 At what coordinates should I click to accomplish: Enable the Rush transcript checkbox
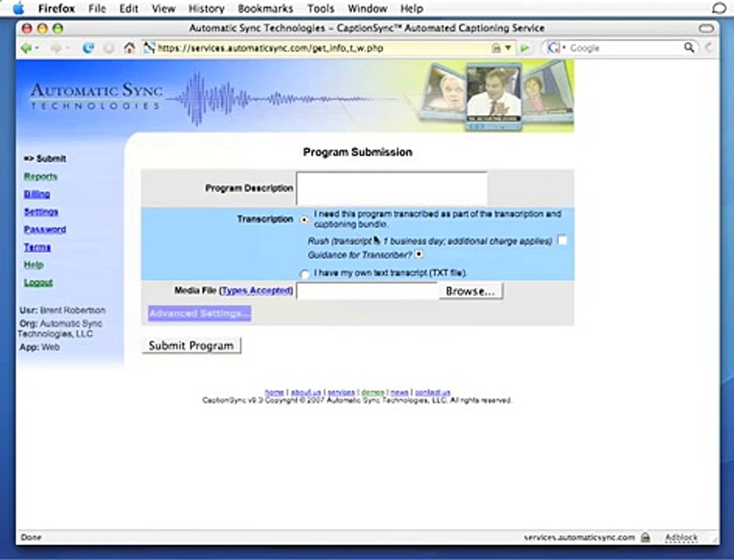tap(562, 240)
